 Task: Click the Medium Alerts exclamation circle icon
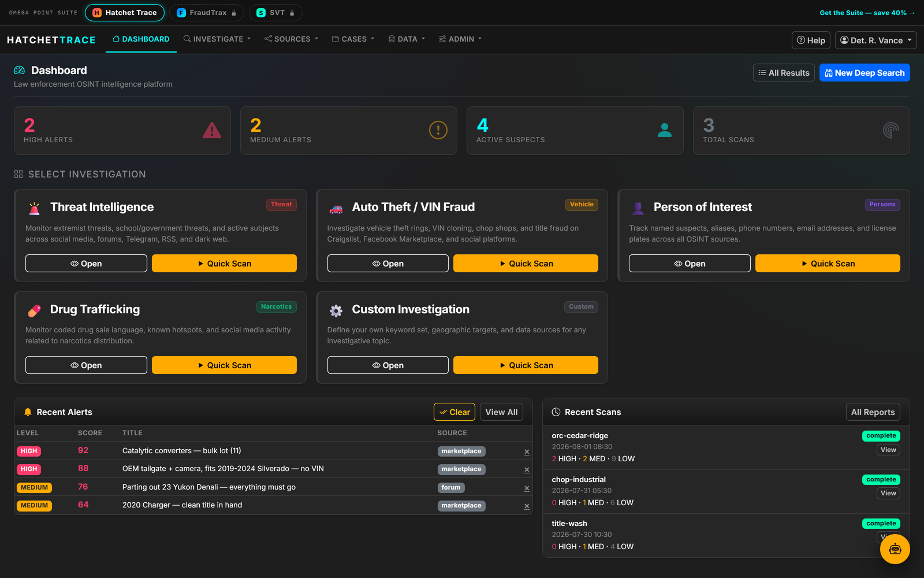coord(438,130)
